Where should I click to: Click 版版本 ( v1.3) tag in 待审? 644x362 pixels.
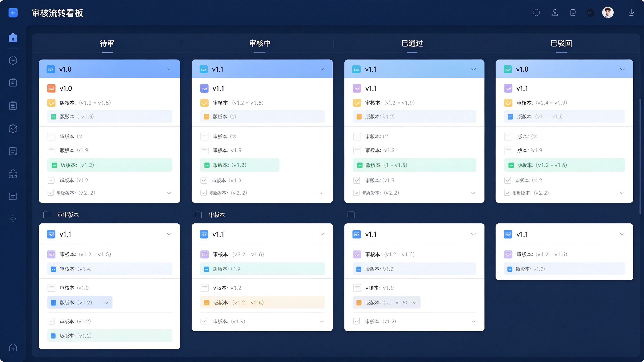click(109, 116)
